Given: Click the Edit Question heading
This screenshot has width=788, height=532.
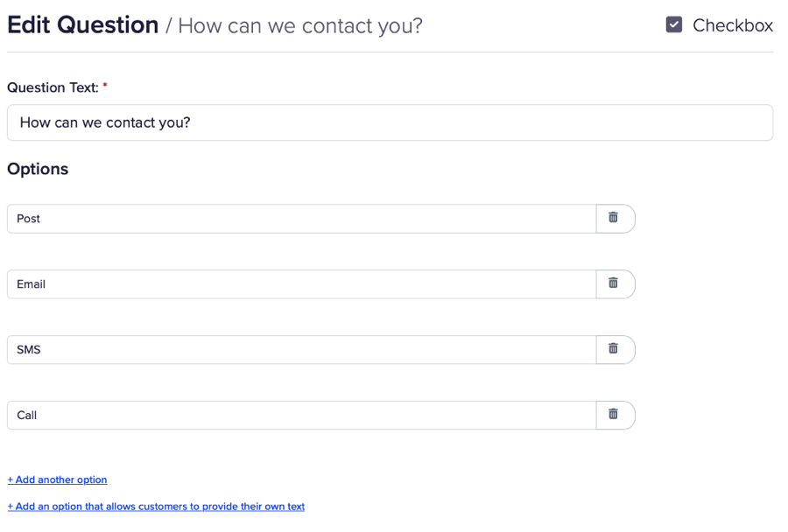Looking at the screenshot, I should pyautogui.click(x=82, y=24).
